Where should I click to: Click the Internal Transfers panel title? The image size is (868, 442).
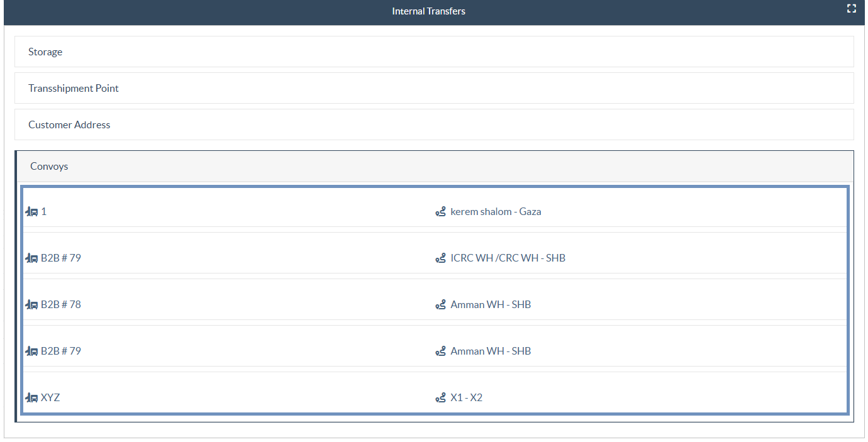point(428,11)
